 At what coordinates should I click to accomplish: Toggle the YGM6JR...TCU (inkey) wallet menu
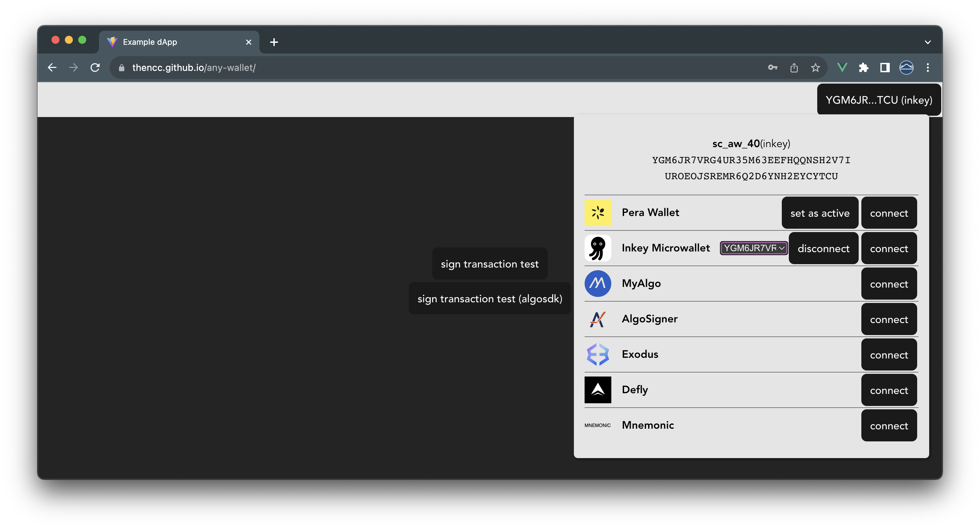[878, 100]
